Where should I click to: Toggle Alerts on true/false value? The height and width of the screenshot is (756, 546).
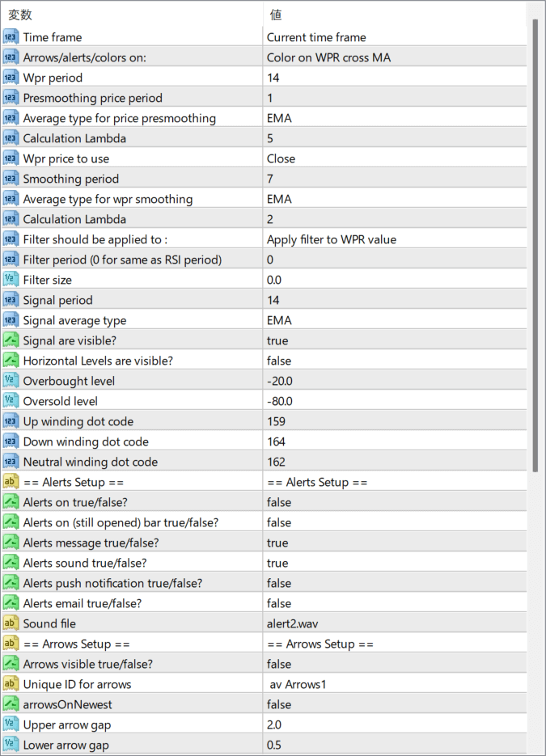279,502
